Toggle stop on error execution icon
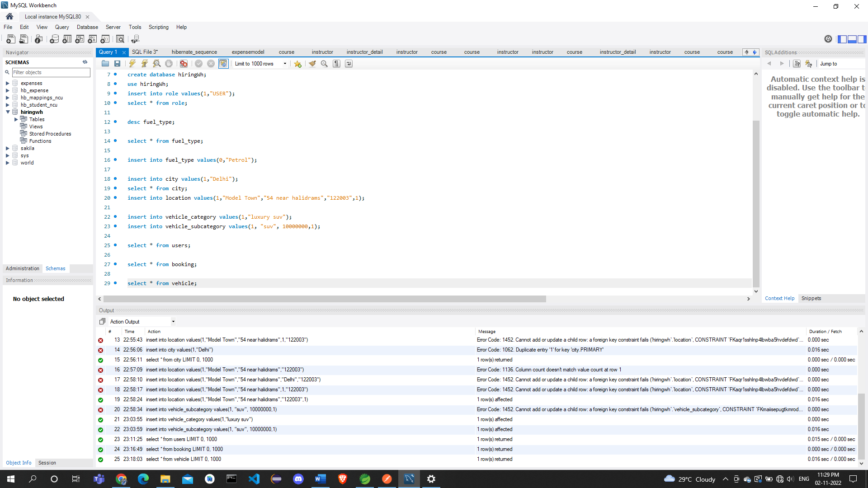Screen dimensions: 868x488 pos(184,63)
